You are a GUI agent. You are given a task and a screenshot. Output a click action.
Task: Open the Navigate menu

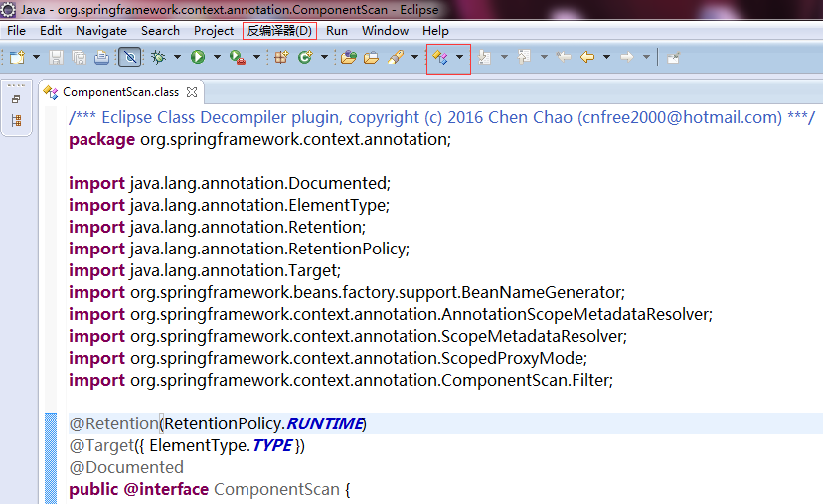click(101, 31)
